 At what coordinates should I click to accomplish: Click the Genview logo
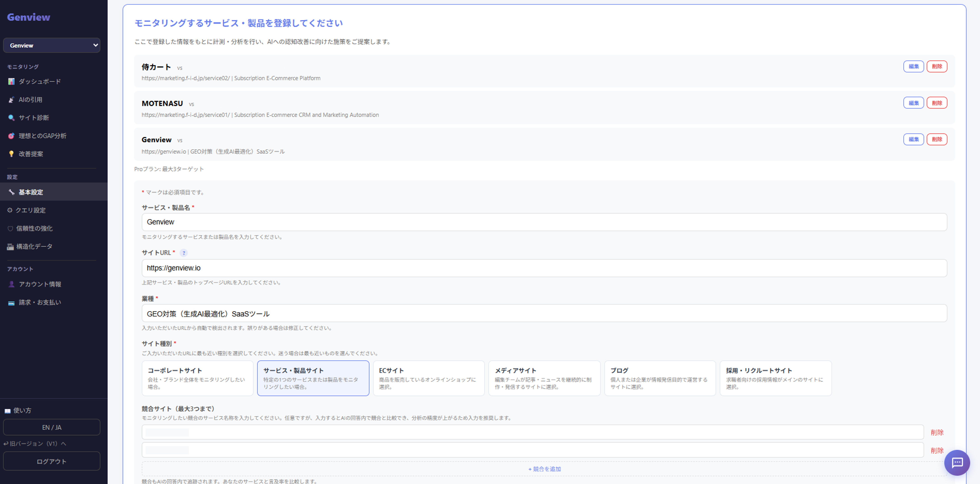click(x=28, y=17)
